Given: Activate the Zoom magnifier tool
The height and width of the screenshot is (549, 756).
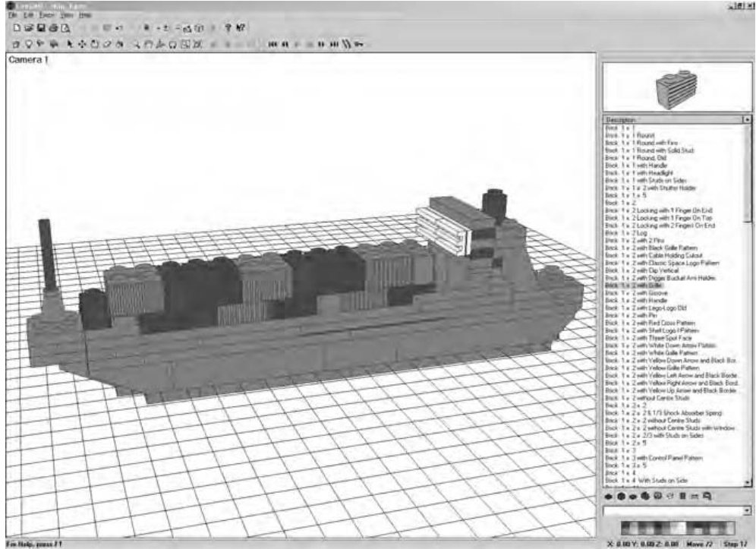Looking at the screenshot, I should coord(135,44).
